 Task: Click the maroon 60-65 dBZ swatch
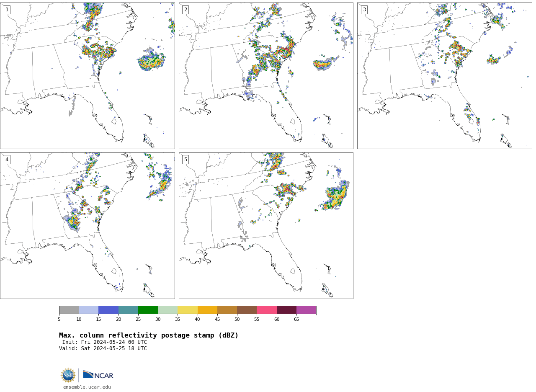coord(286,310)
